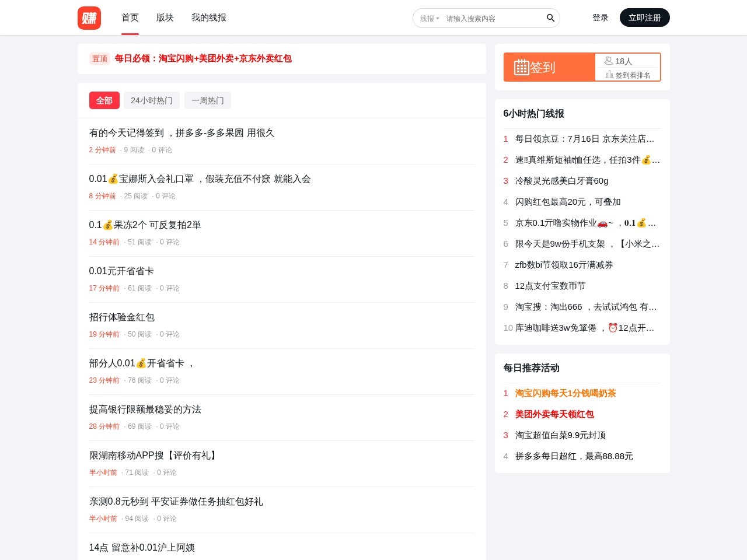Viewport: 747px width, 560px height.
Task: Click the red 赚 site logo
Action: point(89,18)
